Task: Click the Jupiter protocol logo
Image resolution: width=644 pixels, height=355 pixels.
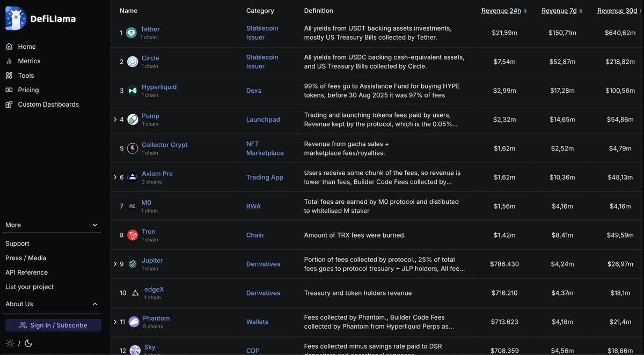Action: click(x=133, y=264)
